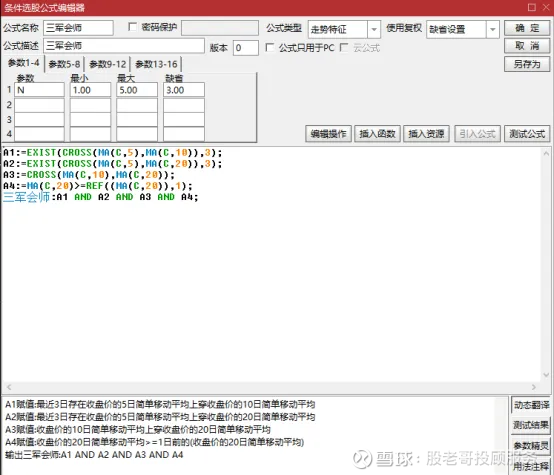The image size is (554, 475).
Task: Click the A1:=EXIST code line
Action: (113, 153)
